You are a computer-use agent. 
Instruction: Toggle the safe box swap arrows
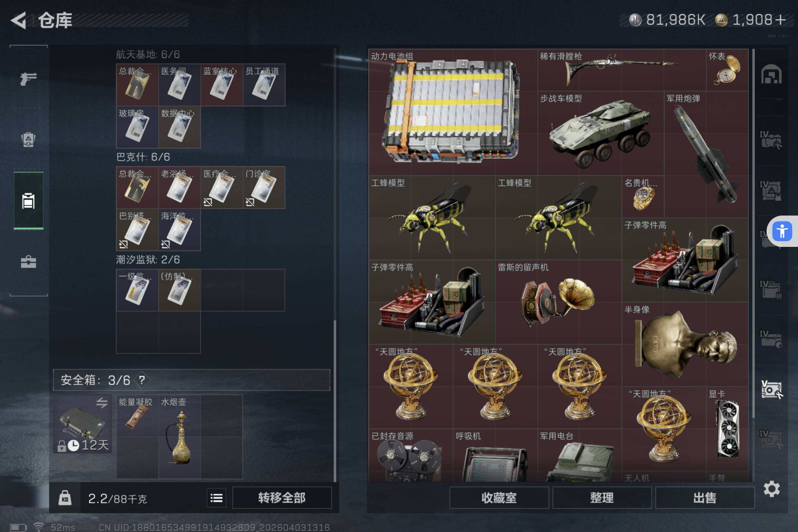click(x=102, y=402)
